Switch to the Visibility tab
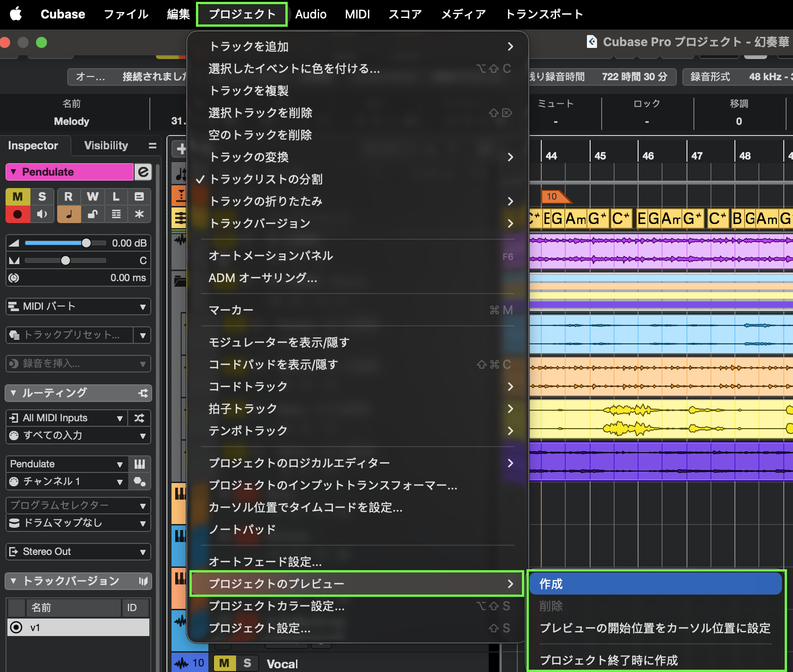This screenshot has height=672, width=793. (106, 146)
